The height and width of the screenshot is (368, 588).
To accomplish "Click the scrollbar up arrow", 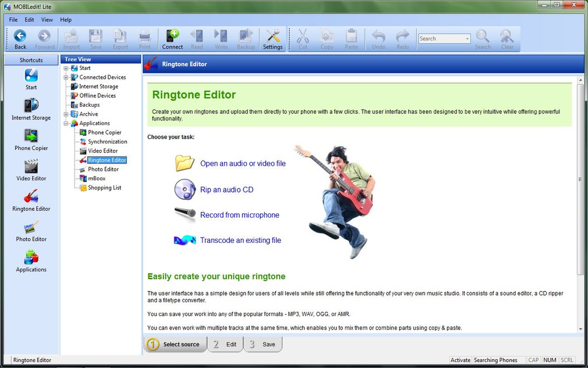I will [x=580, y=80].
